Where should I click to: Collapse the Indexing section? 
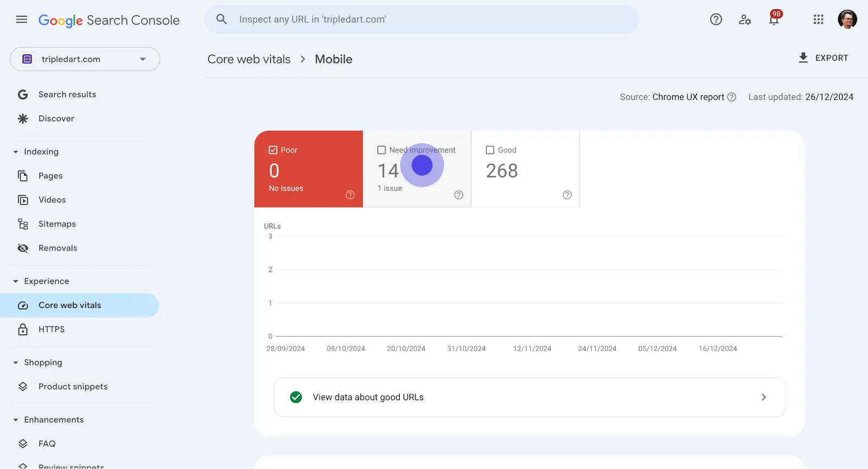pyautogui.click(x=16, y=152)
